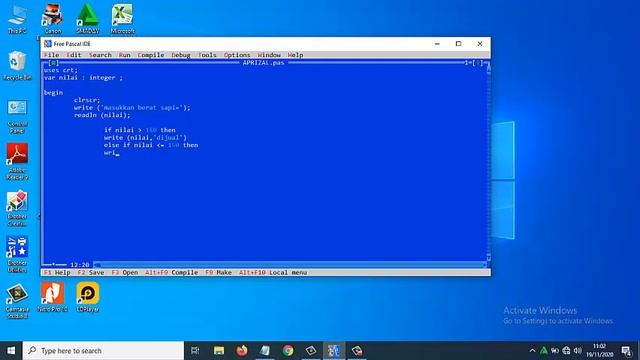Maximize the Free Pascal IDE window
The height and width of the screenshot is (360, 640).
click(458, 44)
